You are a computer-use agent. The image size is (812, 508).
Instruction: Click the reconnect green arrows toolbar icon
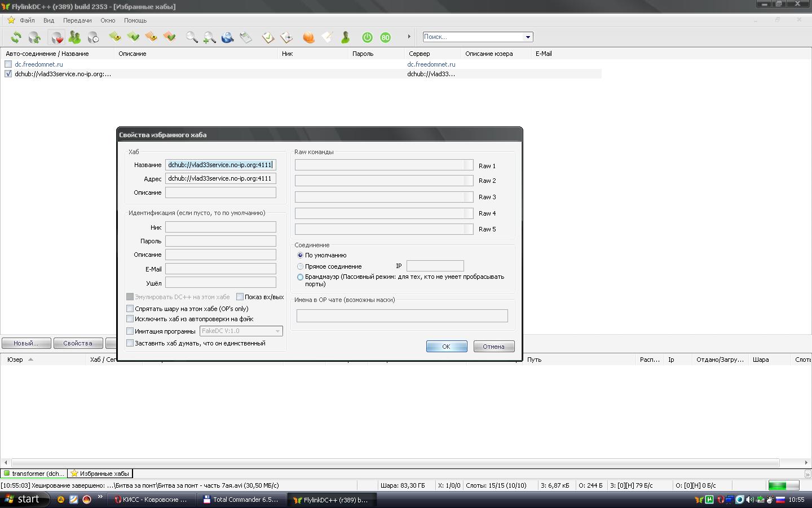coord(16,37)
